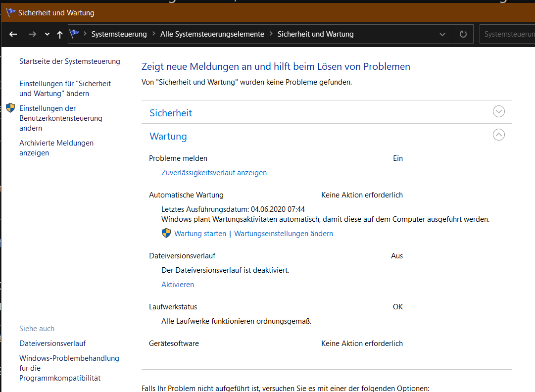Open Zuverlässigkeitsverlauf anzeigen link
535x392 pixels.
(x=214, y=173)
